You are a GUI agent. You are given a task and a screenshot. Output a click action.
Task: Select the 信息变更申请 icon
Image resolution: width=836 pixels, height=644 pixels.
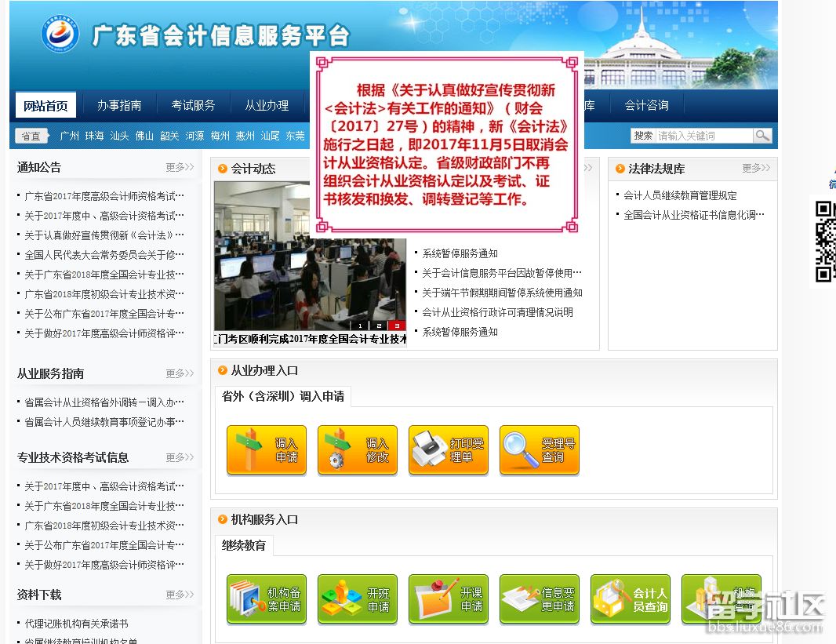click(x=540, y=599)
